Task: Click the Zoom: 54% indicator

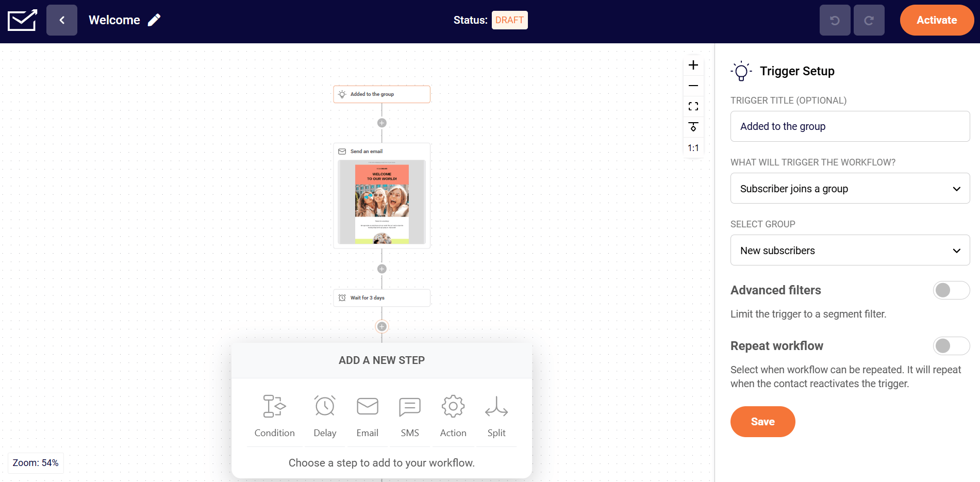Action: [36, 463]
